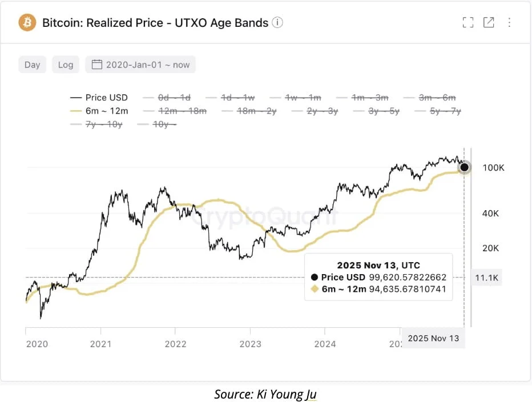The height and width of the screenshot is (402, 532).
Task: Click the external link icon at top right
Action: click(489, 22)
